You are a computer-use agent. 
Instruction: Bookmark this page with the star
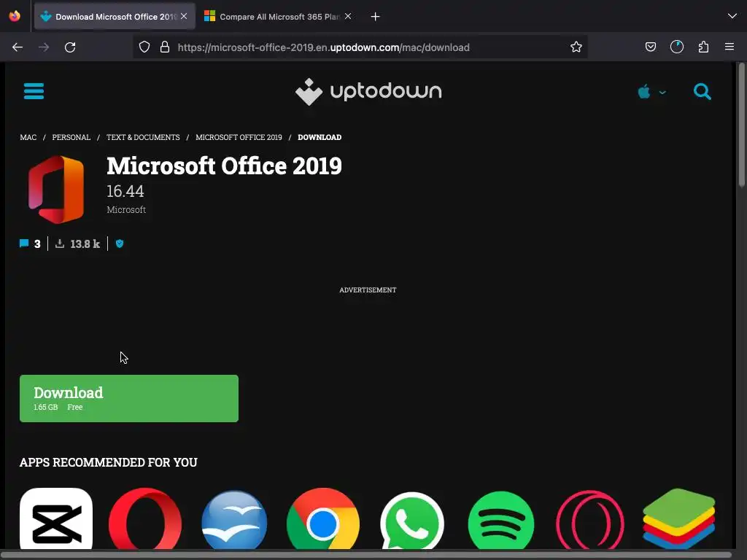point(576,47)
